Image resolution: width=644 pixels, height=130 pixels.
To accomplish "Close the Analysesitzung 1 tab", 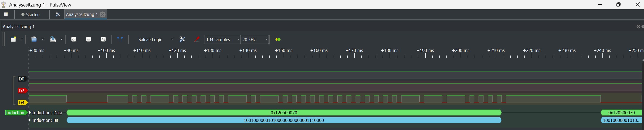I will pos(103,14).
